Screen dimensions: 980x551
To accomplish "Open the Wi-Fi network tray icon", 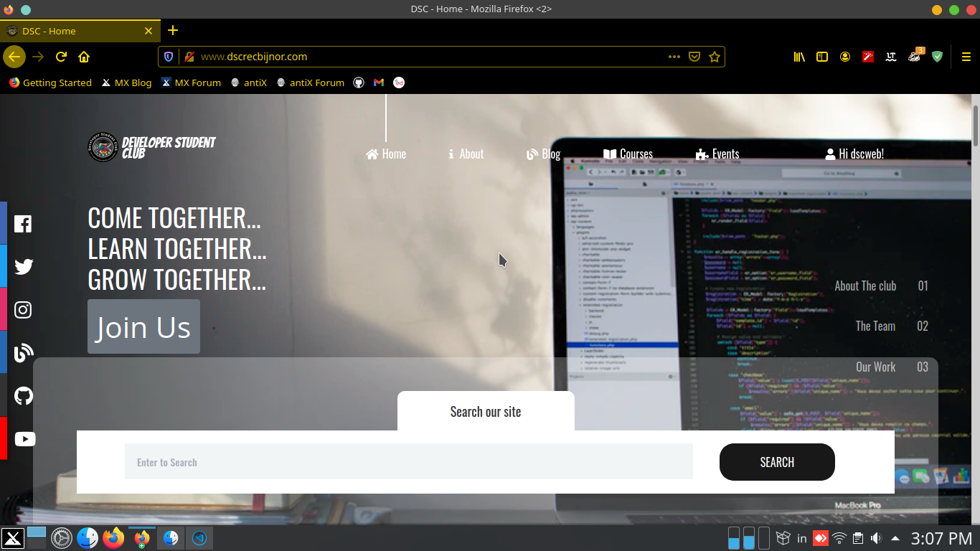I will click(839, 538).
